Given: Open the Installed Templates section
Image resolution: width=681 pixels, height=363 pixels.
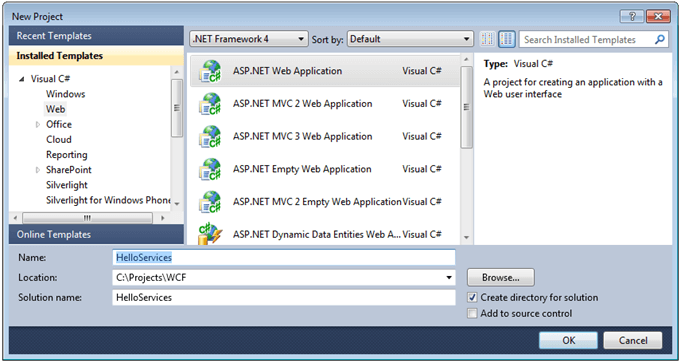Looking at the screenshot, I should click(96, 56).
